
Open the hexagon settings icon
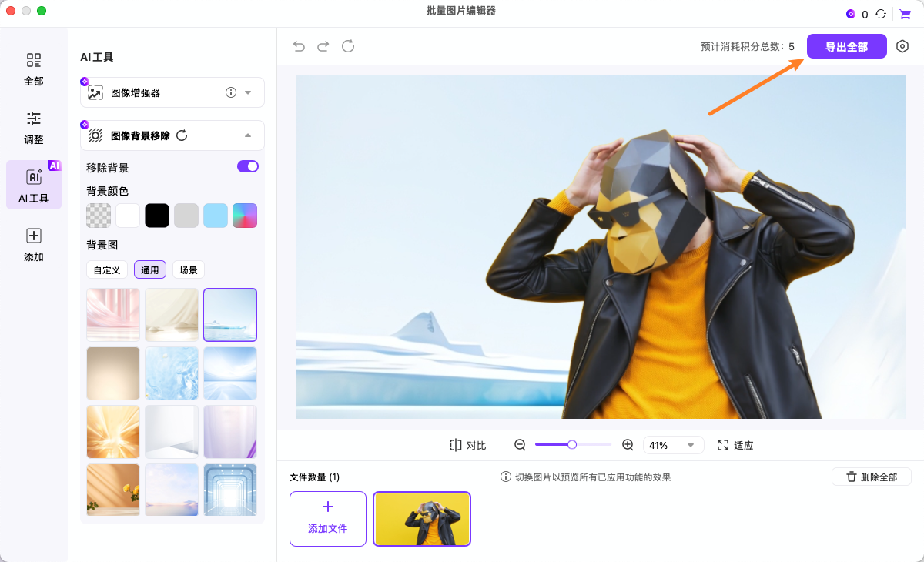(x=902, y=46)
